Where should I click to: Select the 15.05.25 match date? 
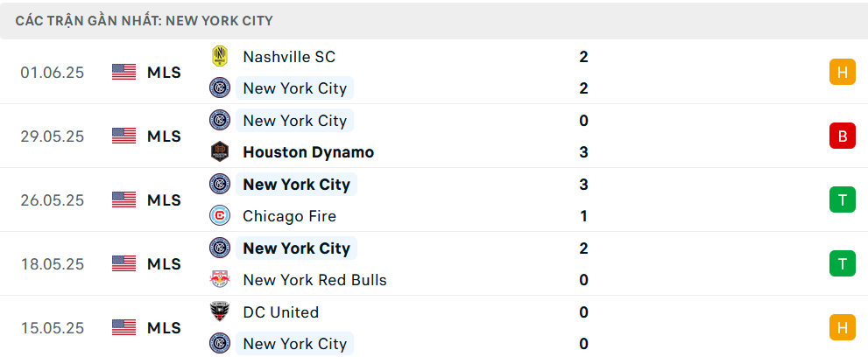(53, 328)
